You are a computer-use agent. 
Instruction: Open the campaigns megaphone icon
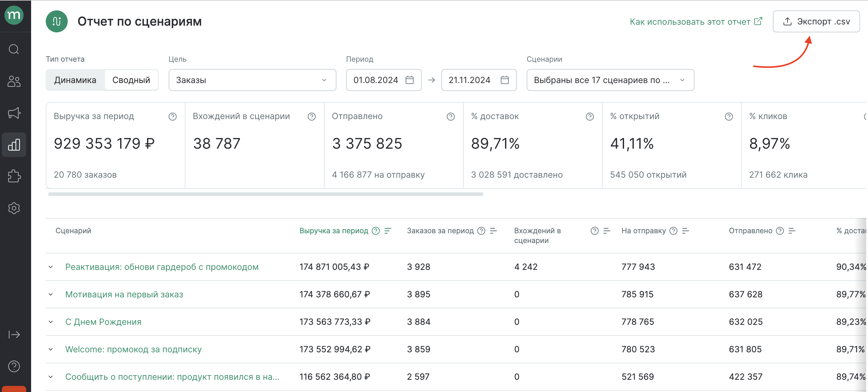click(14, 113)
